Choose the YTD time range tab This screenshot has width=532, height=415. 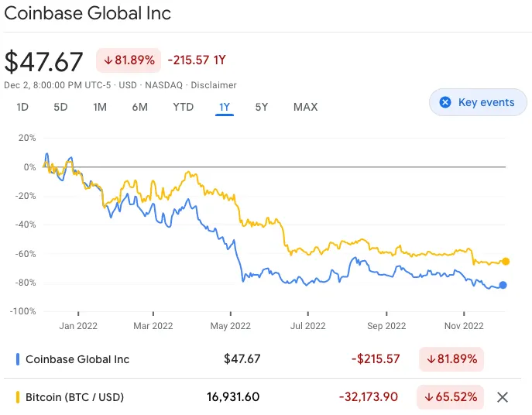point(183,107)
